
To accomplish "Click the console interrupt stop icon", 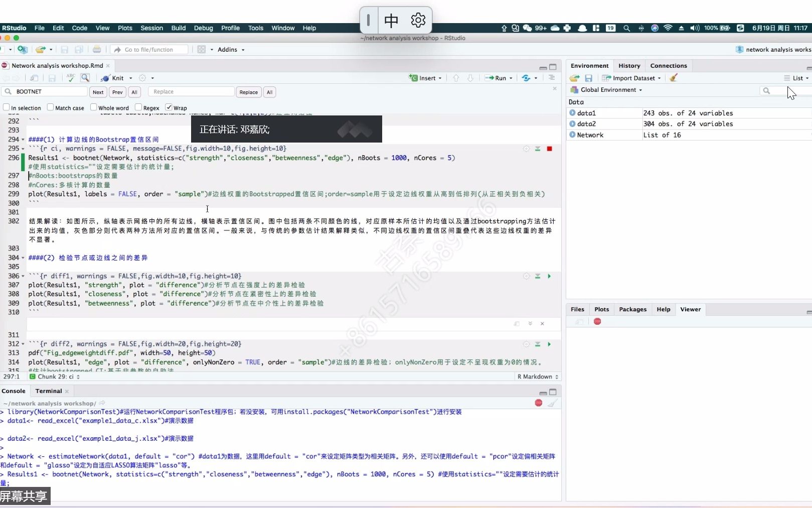I will tap(539, 403).
